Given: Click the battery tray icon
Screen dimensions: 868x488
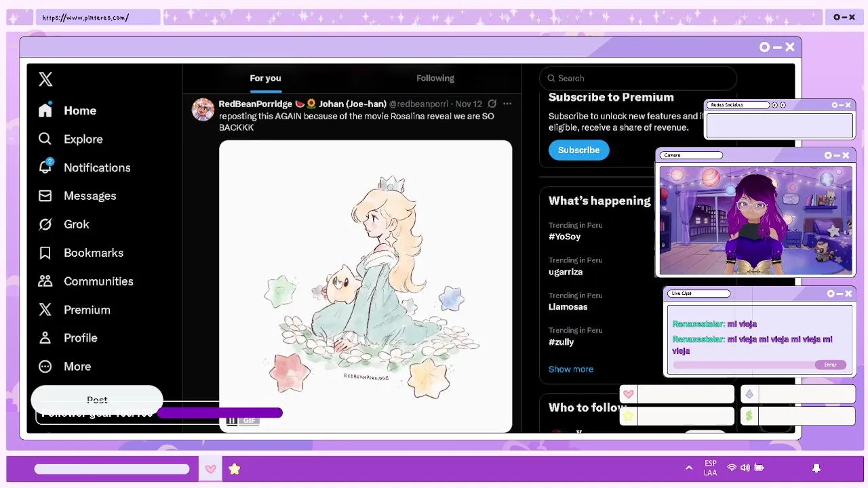Looking at the screenshot, I should (759, 468).
